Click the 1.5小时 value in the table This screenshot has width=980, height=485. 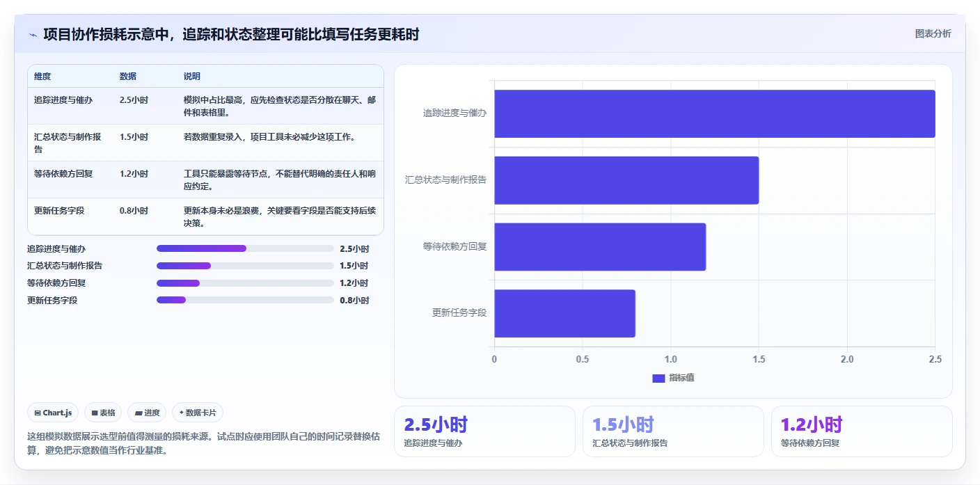tap(134, 137)
